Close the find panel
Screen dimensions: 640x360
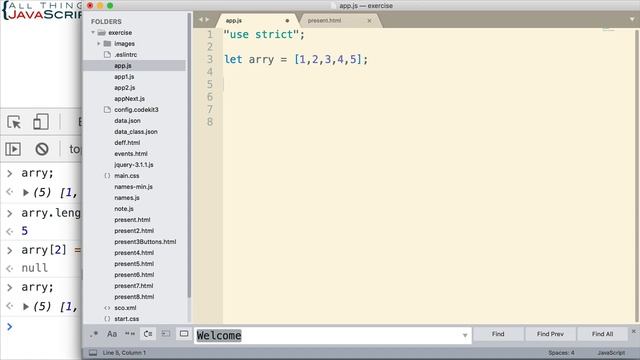(x=633, y=331)
